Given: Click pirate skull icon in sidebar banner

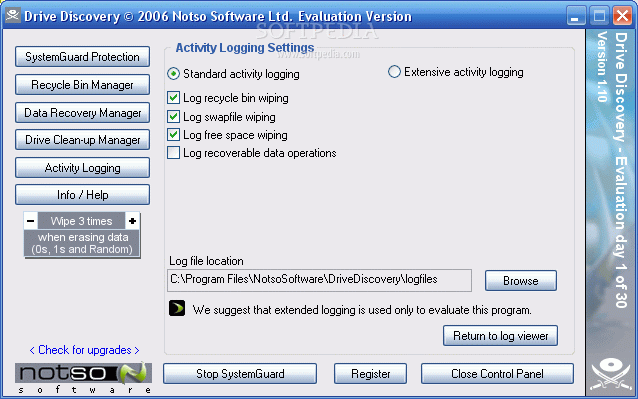Looking at the screenshot, I should point(611,374).
